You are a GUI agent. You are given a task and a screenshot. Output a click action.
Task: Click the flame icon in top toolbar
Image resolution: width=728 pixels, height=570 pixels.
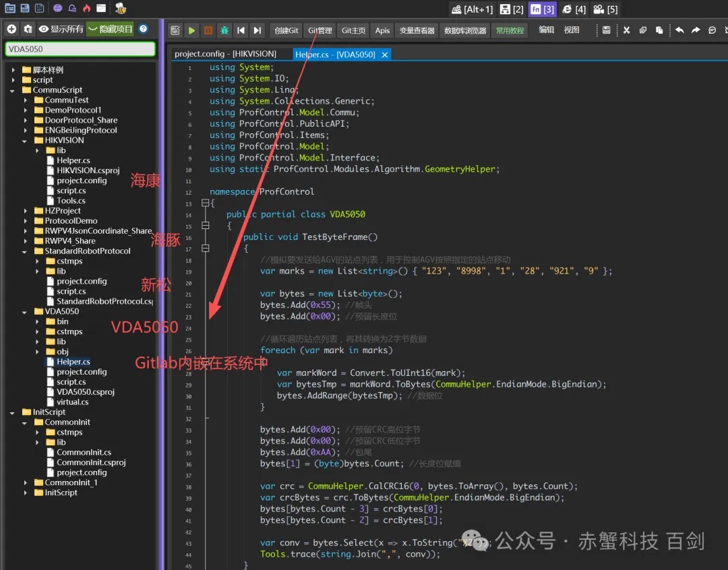86,9
